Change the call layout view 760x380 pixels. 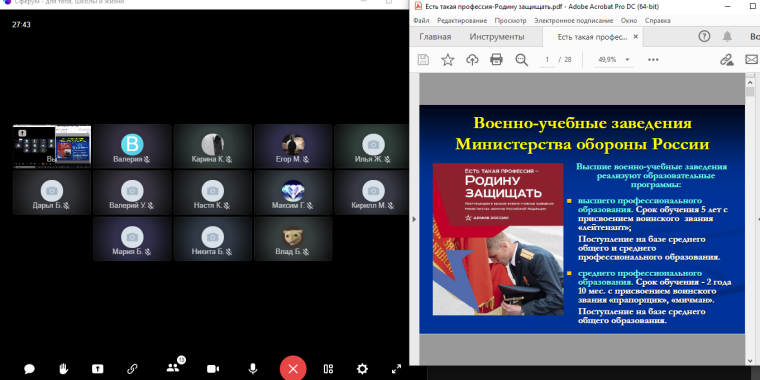(x=328, y=369)
